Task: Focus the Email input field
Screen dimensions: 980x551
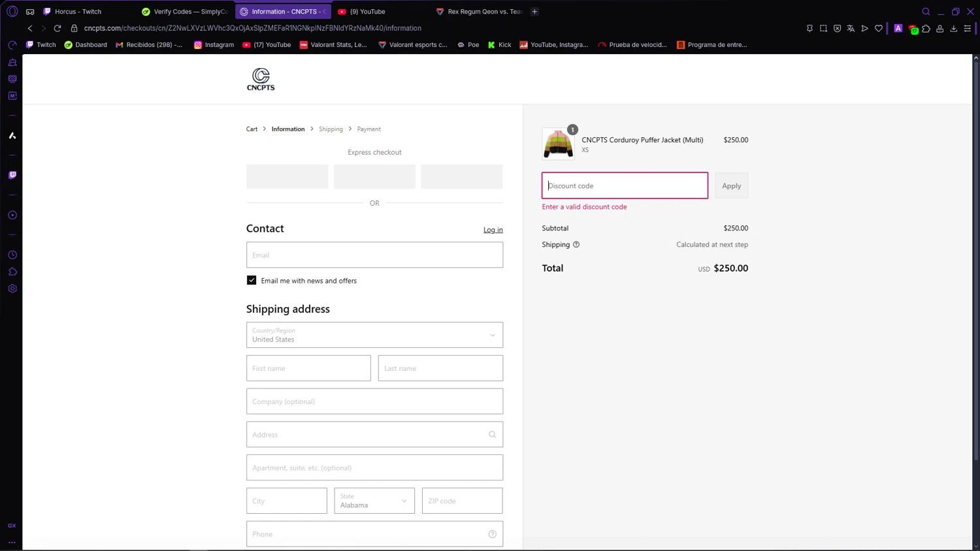Action: tap(374, 255)
